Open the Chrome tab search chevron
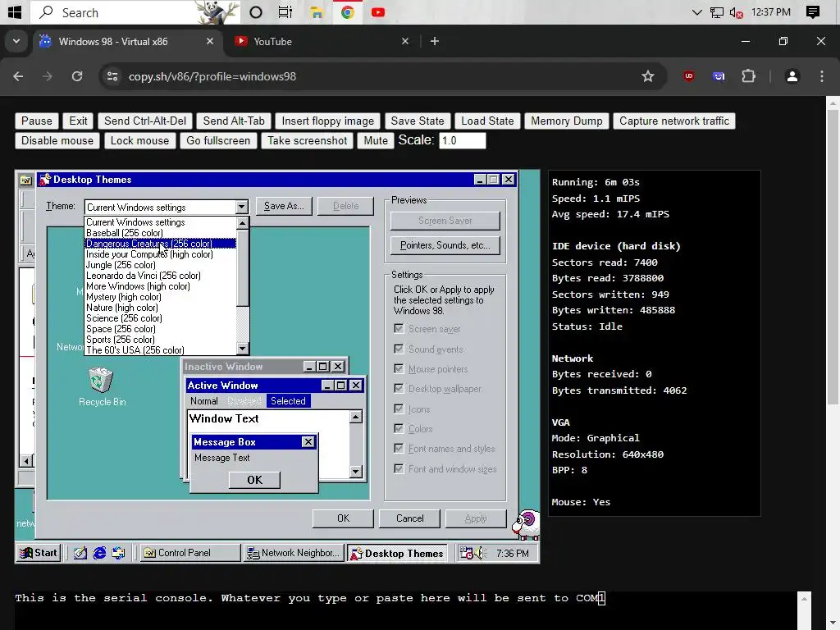The image size is (840, 630). [x=16, y=41]
